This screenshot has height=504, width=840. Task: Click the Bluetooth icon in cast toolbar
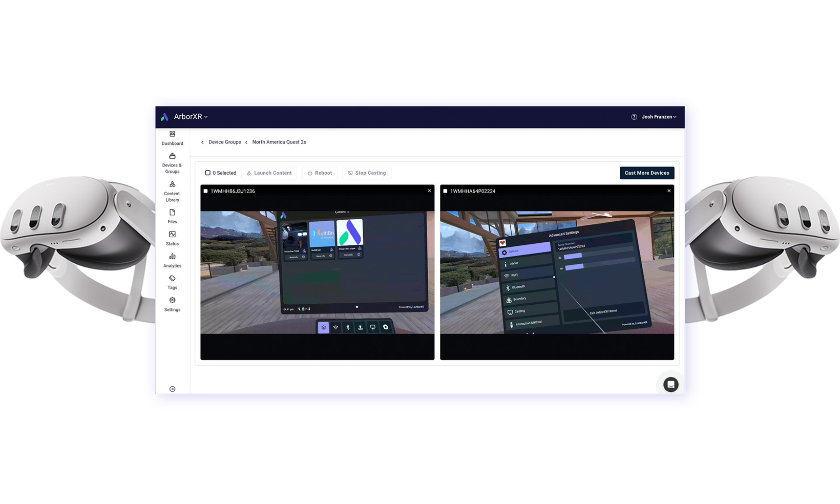click(348, 327)
